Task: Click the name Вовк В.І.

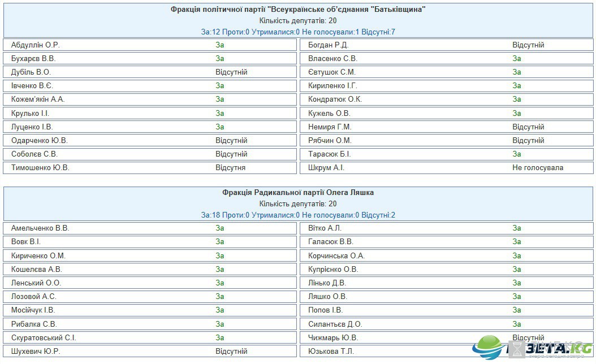Action: [26, 242]
